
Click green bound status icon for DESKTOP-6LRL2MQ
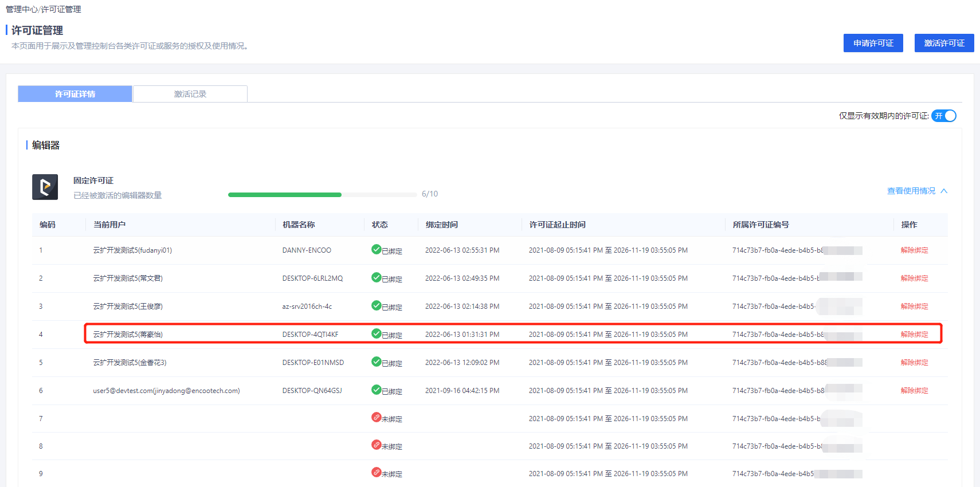click(376, 277)
